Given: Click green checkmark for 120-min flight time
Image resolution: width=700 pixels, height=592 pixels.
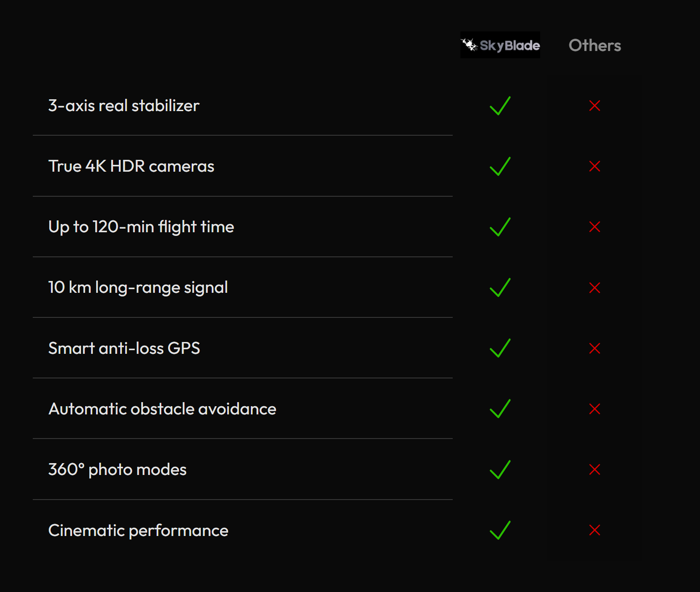Looking at the screenshot, I should point(500,227).
